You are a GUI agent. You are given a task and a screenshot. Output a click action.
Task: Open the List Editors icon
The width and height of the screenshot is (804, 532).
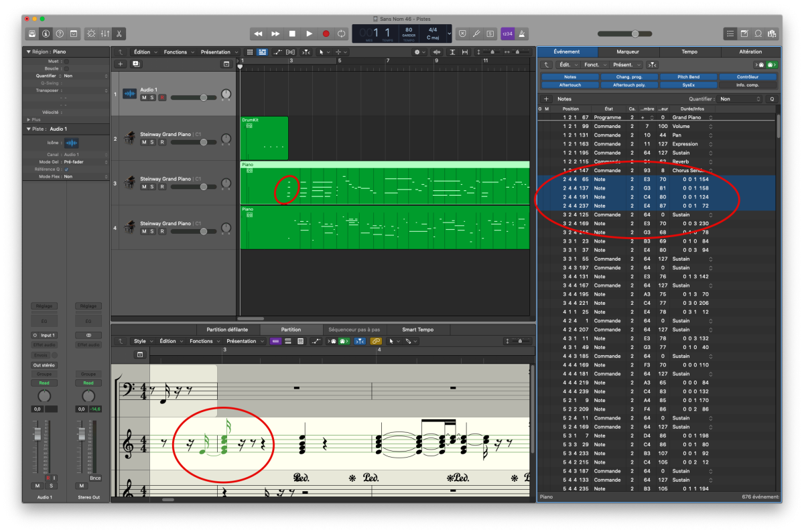[x=731, y=34]
